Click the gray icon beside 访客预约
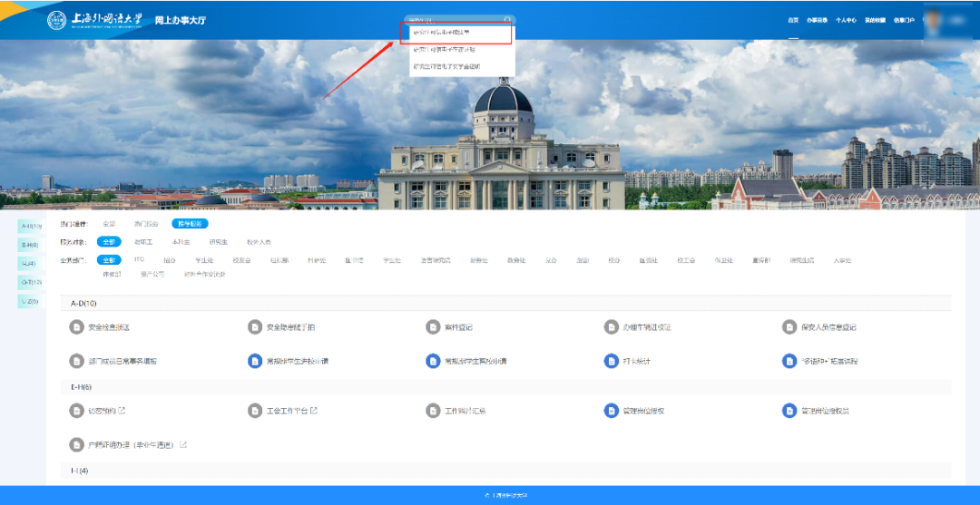980x505 pixels. [76, 411]
